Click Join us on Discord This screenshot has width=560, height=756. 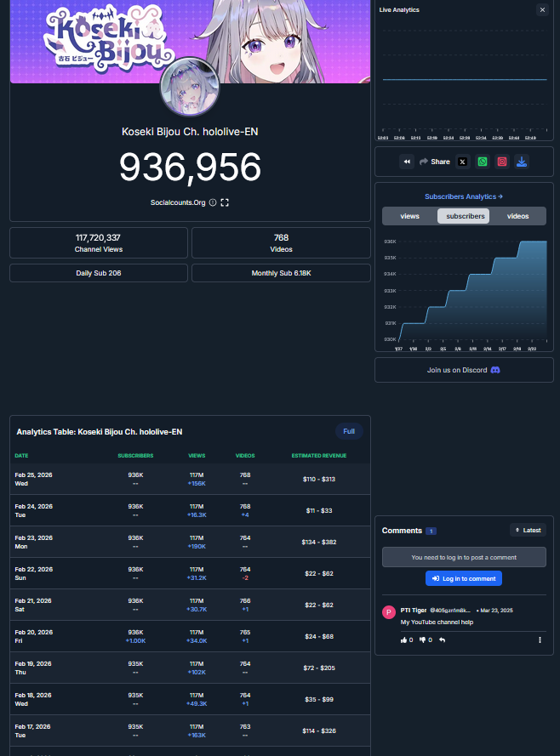tap(464, 370)
